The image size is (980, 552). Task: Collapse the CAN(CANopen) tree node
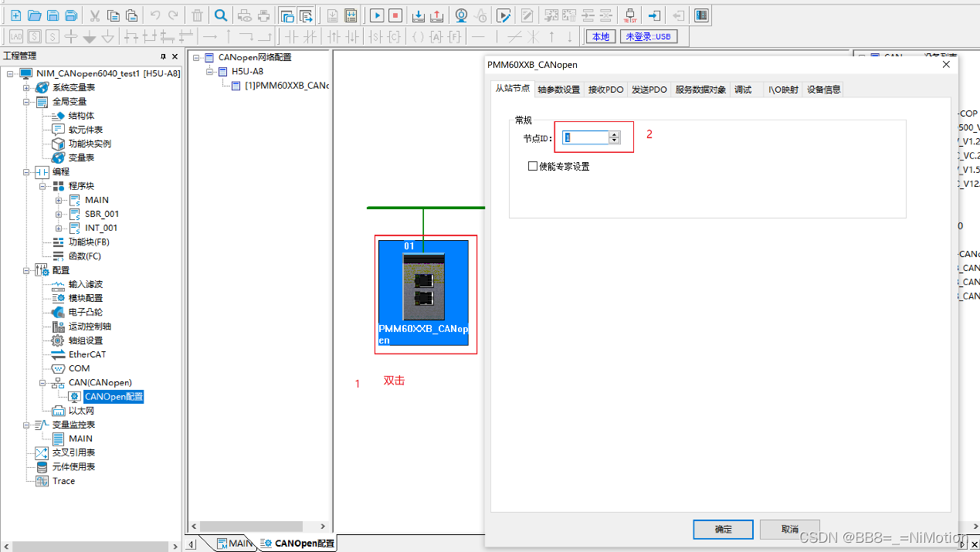point(42,382)
